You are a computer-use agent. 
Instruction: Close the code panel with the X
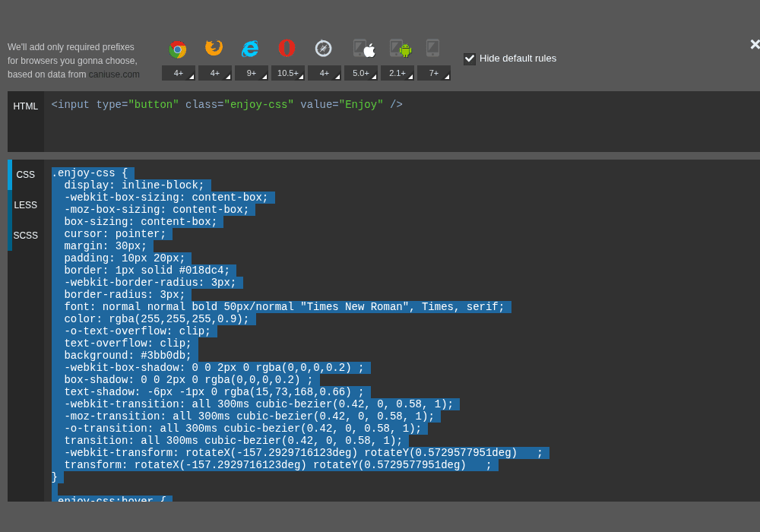tap(755, 45)
